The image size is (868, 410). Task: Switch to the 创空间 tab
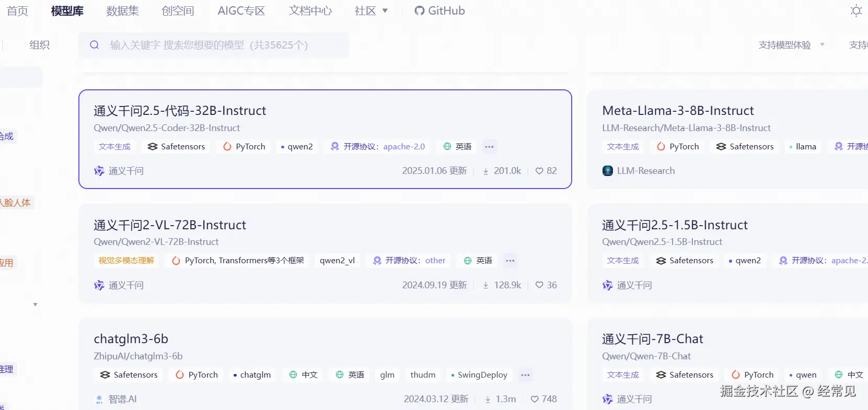(178, 10)
